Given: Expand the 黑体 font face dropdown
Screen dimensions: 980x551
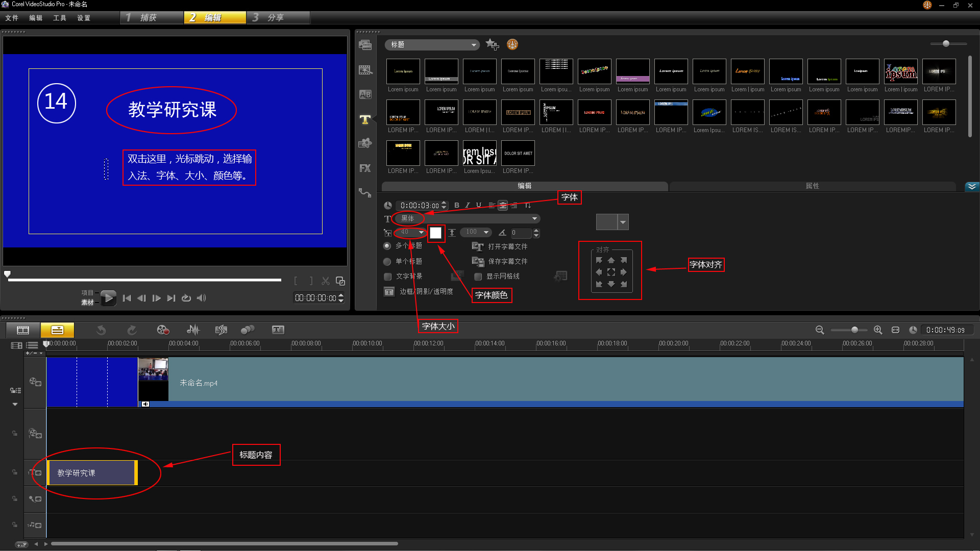Looking at the screenshot, I should coord(534,218).
